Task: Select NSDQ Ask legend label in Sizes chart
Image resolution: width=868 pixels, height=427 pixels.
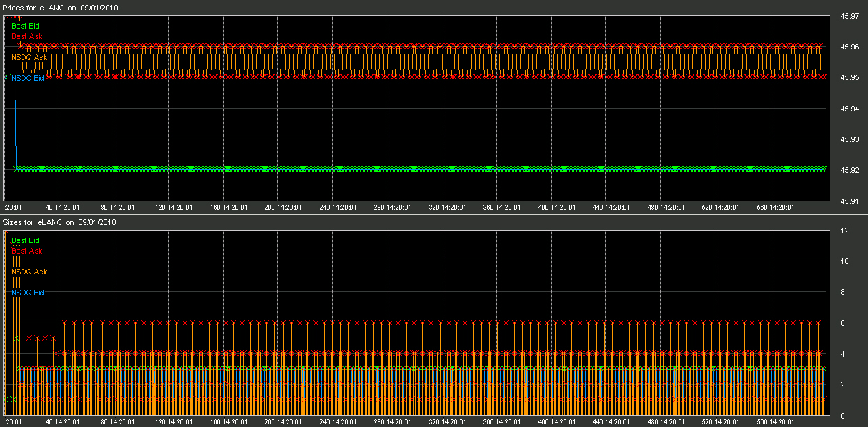Action: [x=29, y=272]
